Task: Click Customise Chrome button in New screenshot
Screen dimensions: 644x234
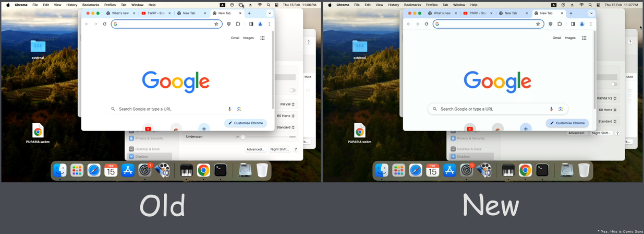Action: tap(567, 123)
